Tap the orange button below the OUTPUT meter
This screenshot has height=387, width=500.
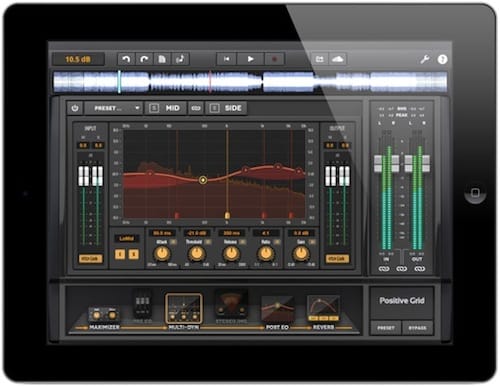click(x=337, y=258)
